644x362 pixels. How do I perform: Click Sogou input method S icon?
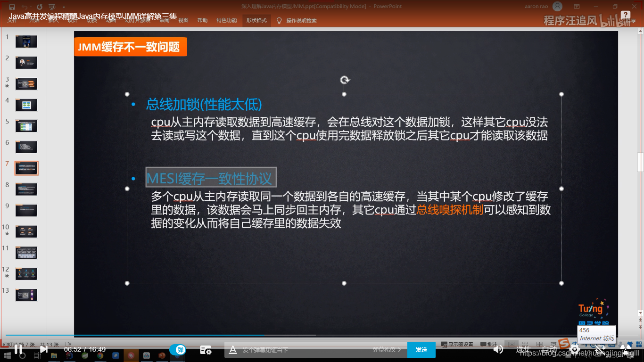pos(563,343)
